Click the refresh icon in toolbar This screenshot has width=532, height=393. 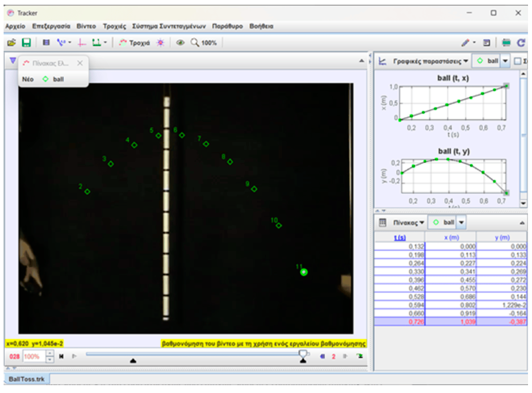click(x=521, y=43)
